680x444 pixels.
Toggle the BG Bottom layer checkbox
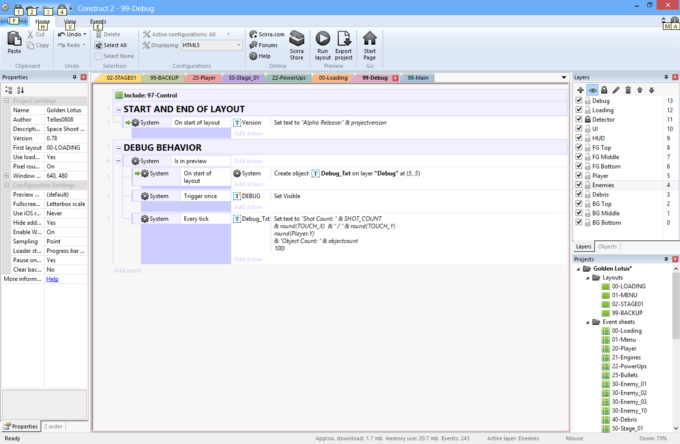[x=579, y=222]
